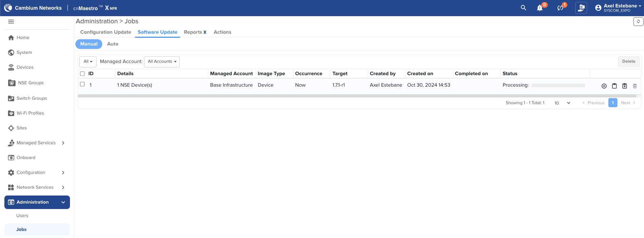Open the All filter dropdown
The image size is (644, 238).
tap(88, 62)
